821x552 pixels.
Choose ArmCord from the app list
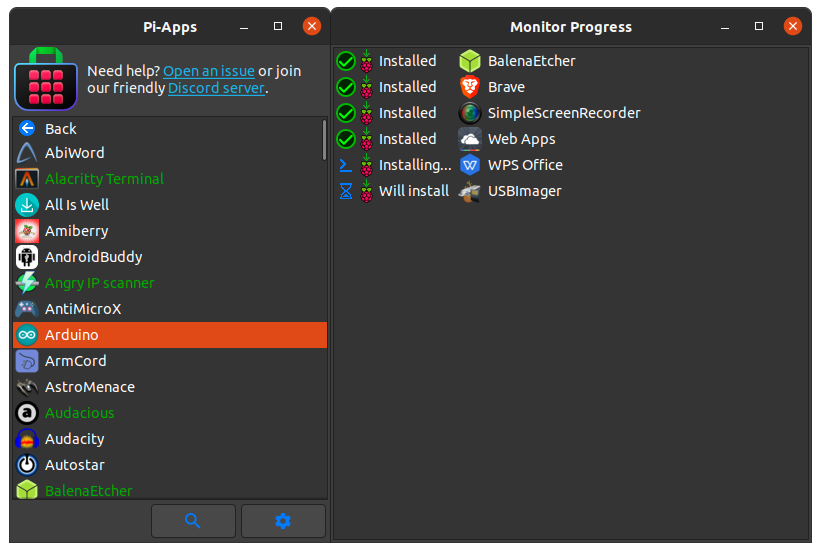point(76,361)
